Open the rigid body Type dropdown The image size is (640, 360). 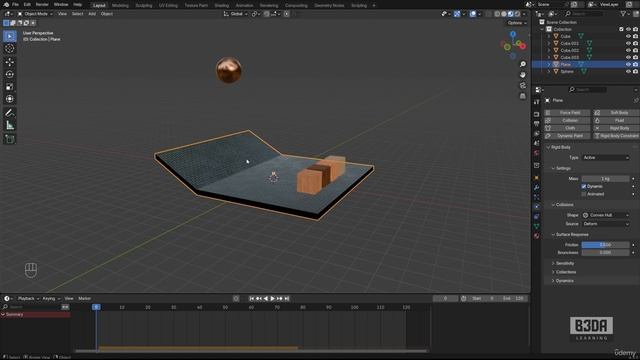pos(606,158)
